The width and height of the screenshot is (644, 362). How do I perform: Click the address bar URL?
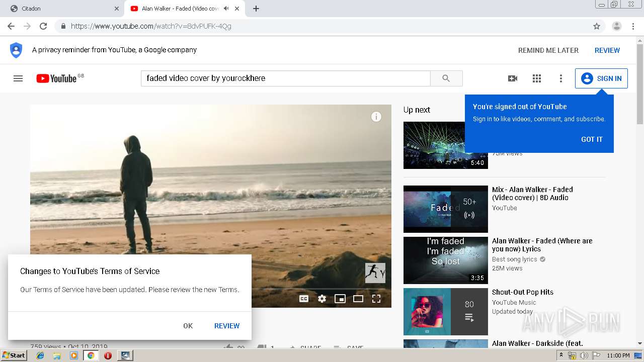(x=151, y=26)
